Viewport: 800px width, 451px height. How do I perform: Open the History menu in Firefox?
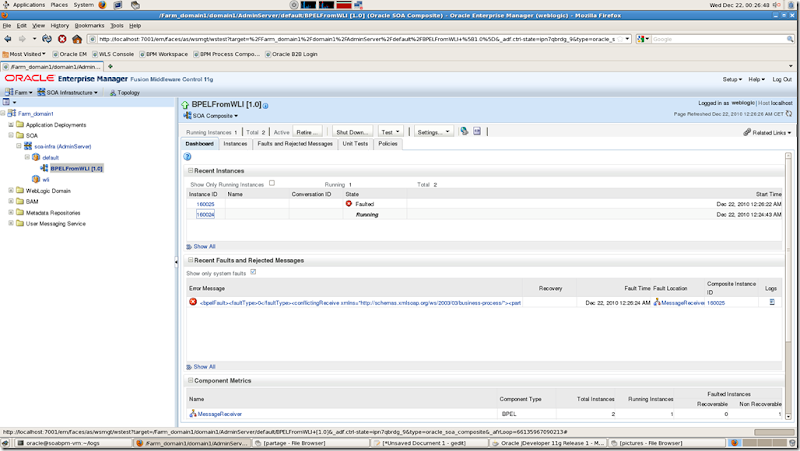[x=59, y=26]
